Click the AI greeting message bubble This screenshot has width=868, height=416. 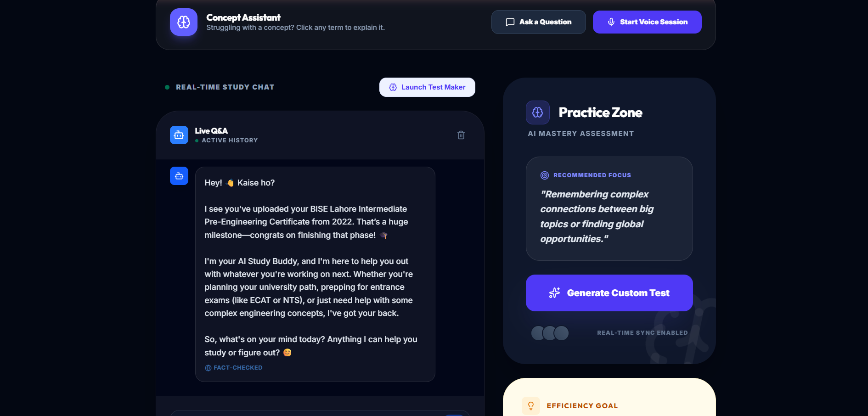315,274
